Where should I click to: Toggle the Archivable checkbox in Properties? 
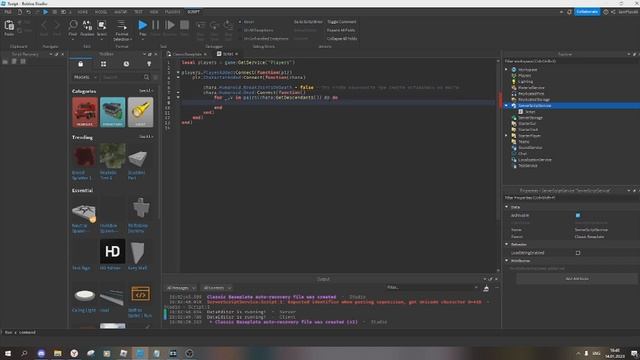[578, 216]
